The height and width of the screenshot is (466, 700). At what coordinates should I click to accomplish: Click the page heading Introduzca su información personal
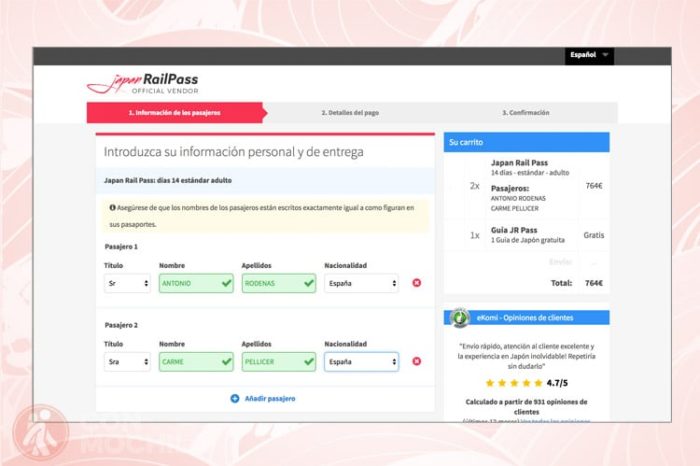[x=233, y=152]
